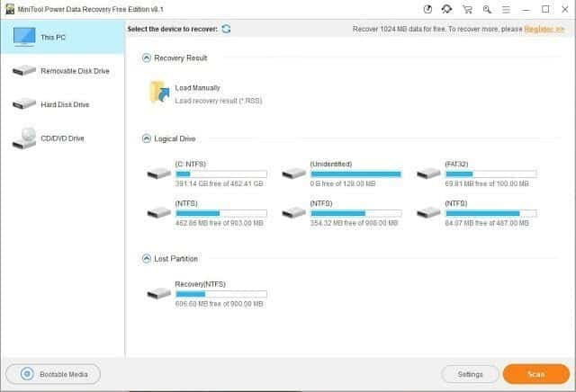Click 'Load recovery result (*.RSS)' text
576x392 pixels.
tap(219, 101)
